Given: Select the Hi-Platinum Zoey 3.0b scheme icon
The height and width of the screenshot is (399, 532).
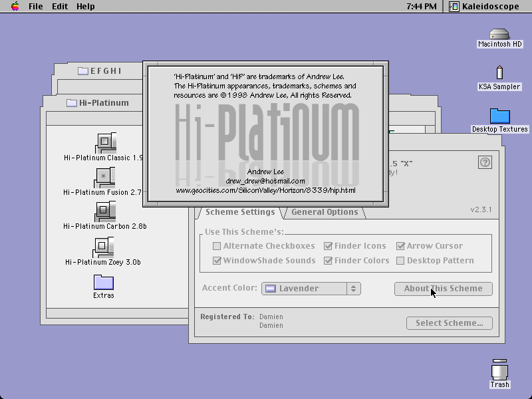Looking at the screenshot, I should [x=103, y=247].
